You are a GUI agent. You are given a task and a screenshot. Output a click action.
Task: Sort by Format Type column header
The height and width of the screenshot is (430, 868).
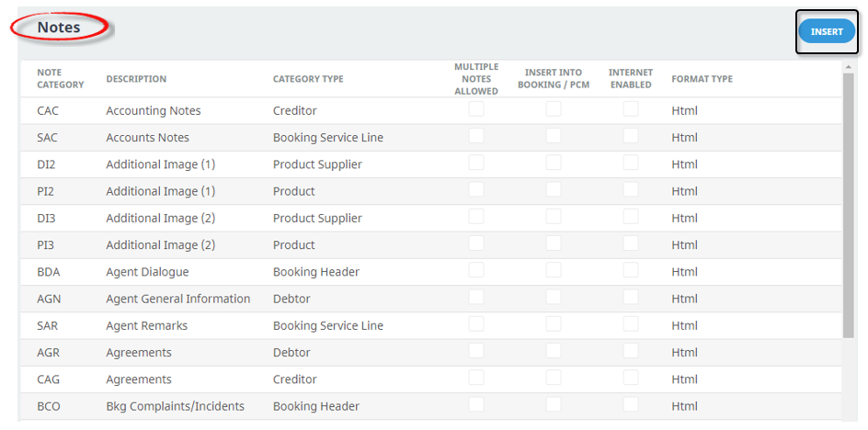point(702,79)
